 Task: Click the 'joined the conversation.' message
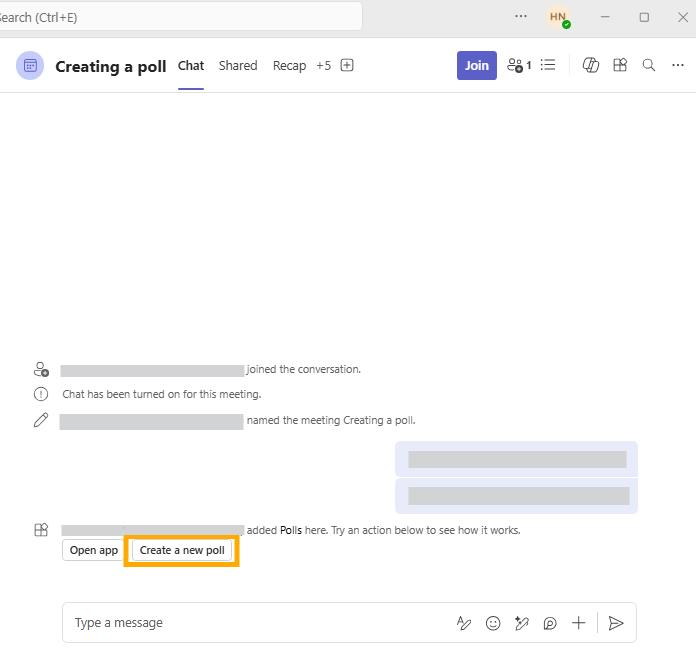[304, 369]
